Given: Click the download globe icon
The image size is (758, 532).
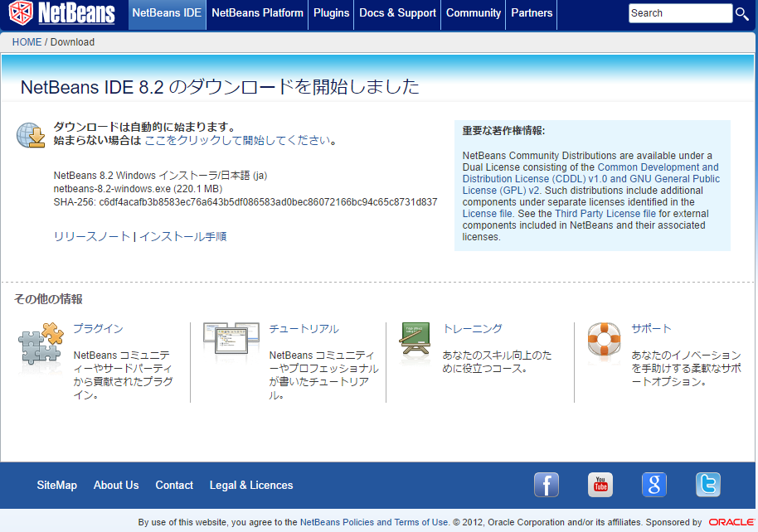Looking at the screenshot, I should [31, 135].
